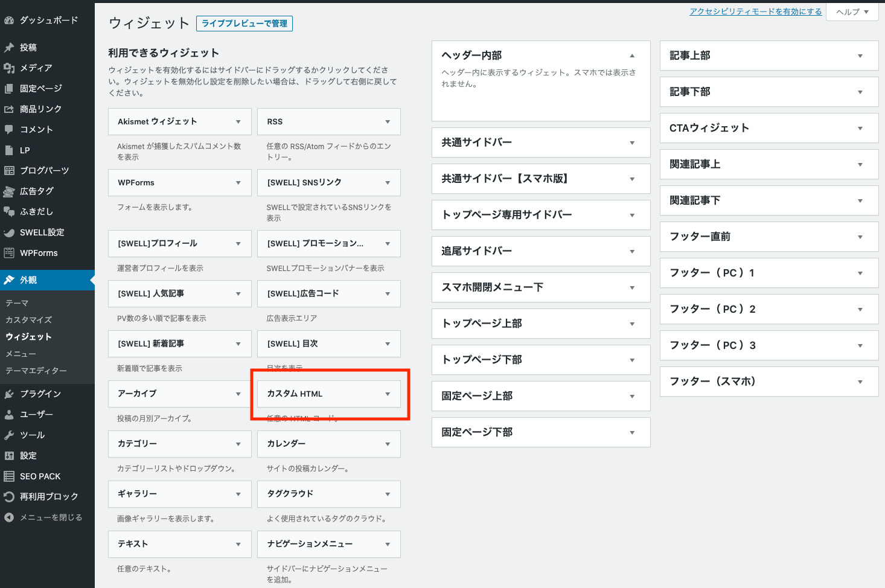Viewport: 885px width, 588px height.
Task: Open the カスタマイズ submenu item
Action: [x=29, y=320]
